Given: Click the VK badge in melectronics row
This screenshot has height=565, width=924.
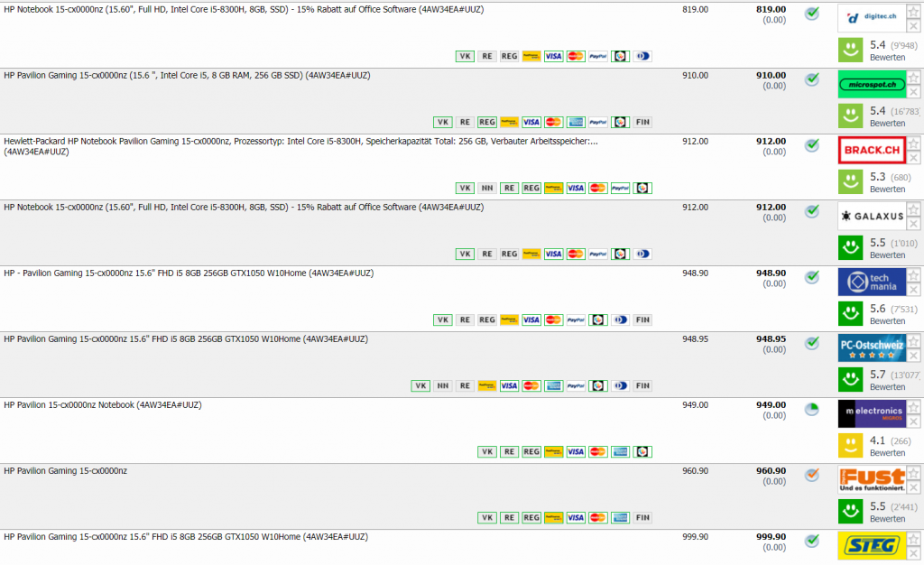Looking at the screenshot, I should pyautogui.click(x=486, y=452).
